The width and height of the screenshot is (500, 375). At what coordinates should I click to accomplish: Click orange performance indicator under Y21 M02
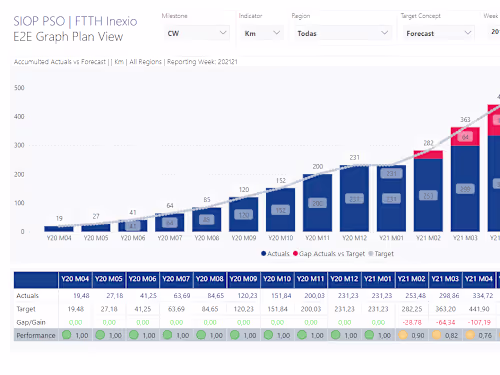point(403,335)
